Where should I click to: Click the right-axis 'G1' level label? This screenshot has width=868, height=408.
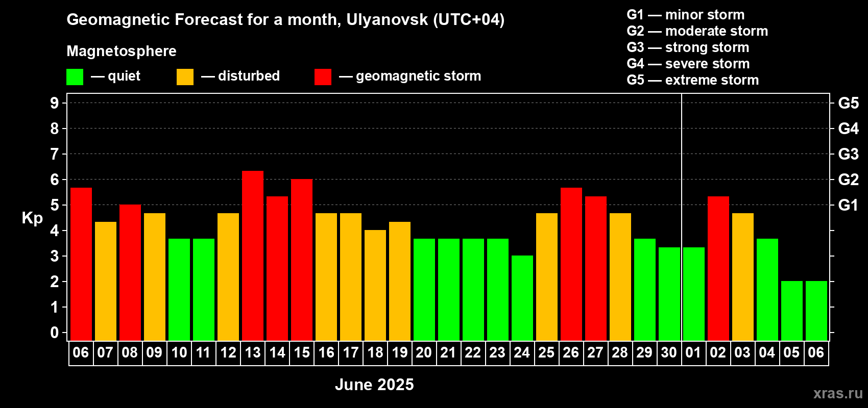coord(849,205)
